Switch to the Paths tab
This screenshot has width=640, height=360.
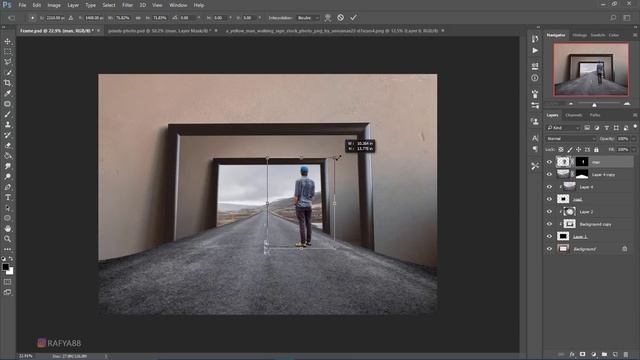(595, 116)
